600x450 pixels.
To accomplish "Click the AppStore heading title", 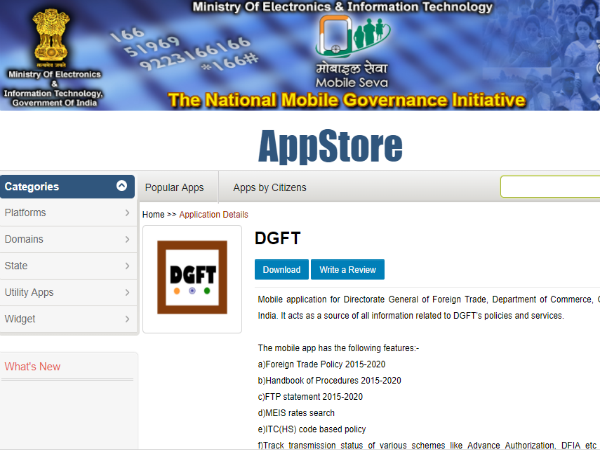I will (330, 146).
